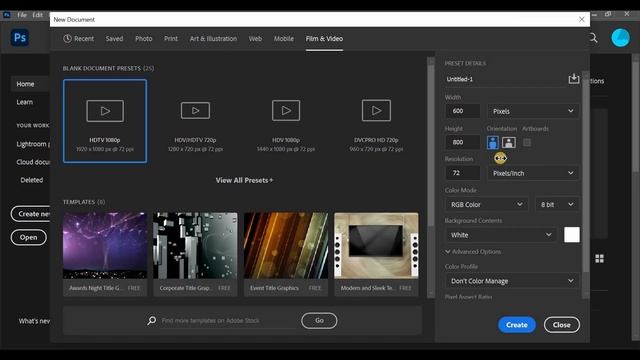
Task: Select landscape orientation icon
Action: click(x=509, y=142)
